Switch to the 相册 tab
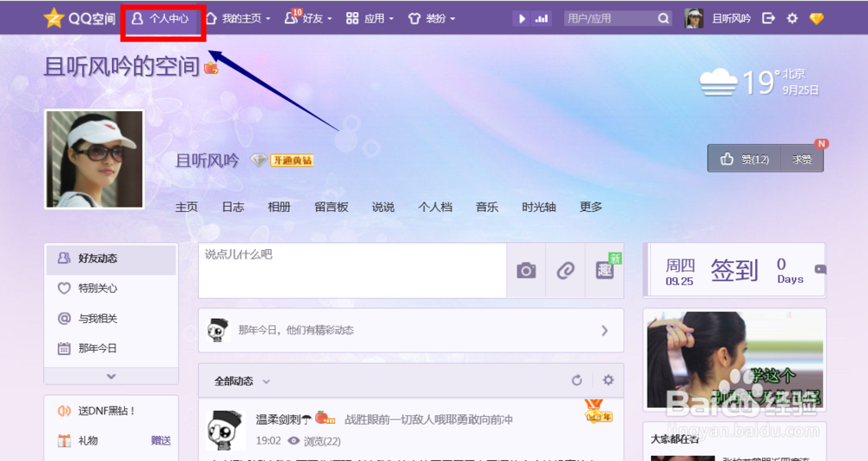 pos(279,207)
